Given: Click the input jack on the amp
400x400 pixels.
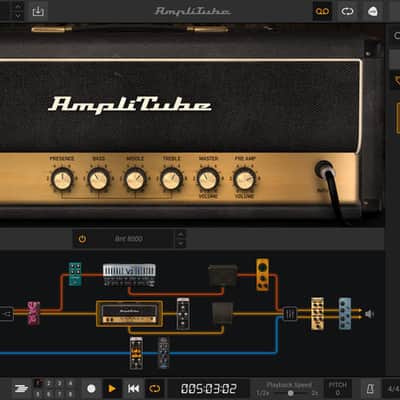Looking at the screenshot, I should (324, 170).
